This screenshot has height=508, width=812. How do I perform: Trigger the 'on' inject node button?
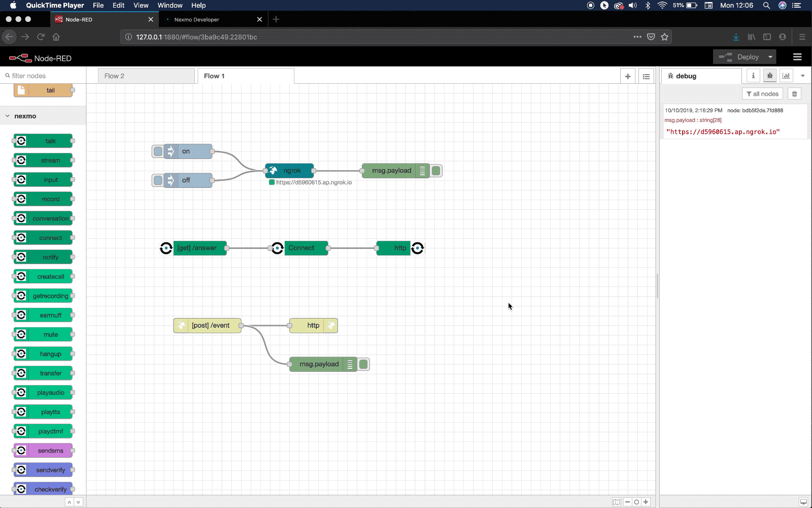point(158,151)
